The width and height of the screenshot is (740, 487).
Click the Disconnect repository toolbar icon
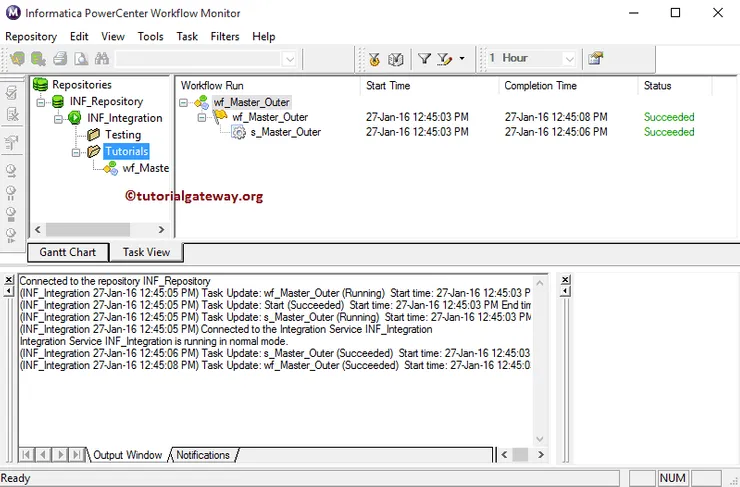point(38,59)
